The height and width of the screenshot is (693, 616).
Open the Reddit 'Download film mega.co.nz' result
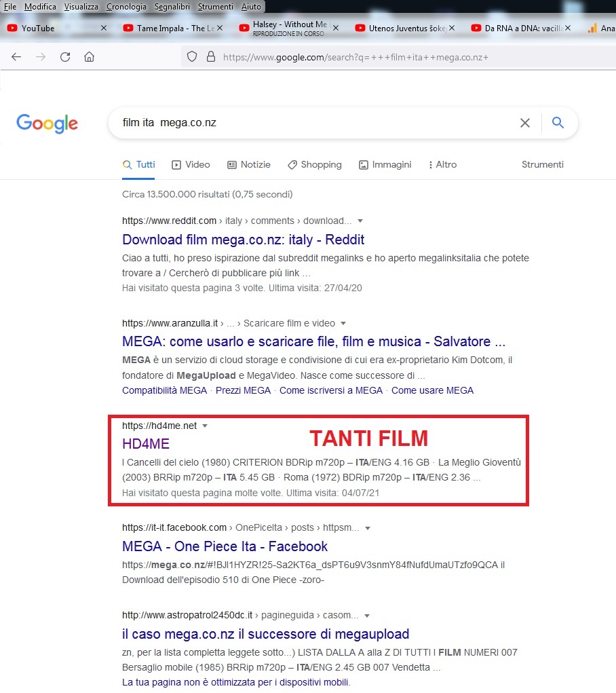[243, 240]
